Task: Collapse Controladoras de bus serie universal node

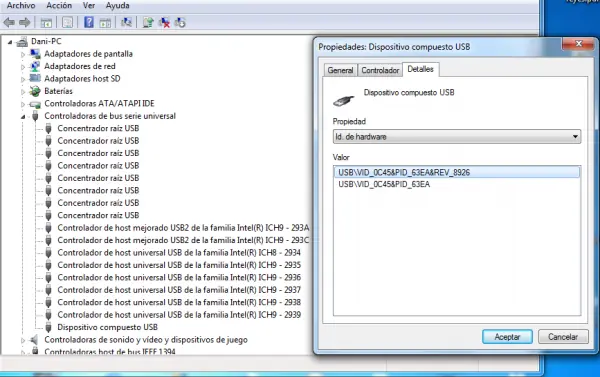Action: point(23,116)
